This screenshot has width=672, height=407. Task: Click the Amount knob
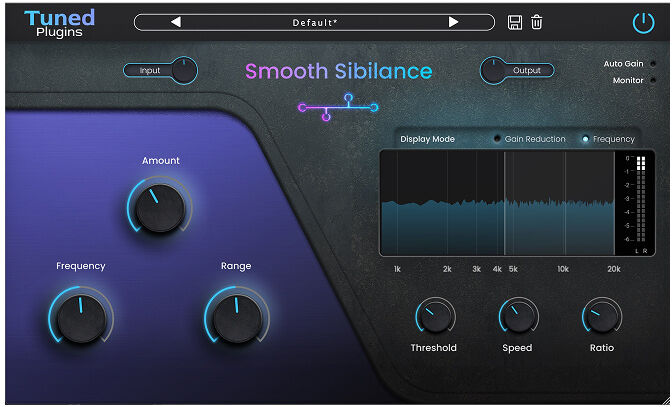tap(160, 207)
